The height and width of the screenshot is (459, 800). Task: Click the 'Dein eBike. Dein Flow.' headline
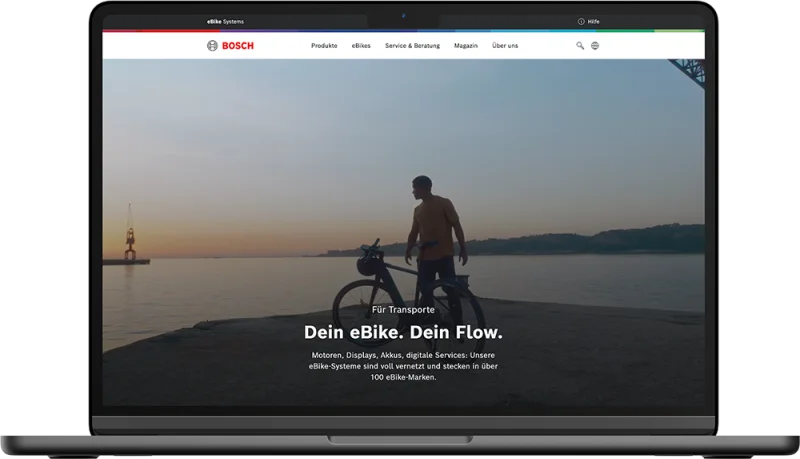pyautogui.click(x=403, y=333)
